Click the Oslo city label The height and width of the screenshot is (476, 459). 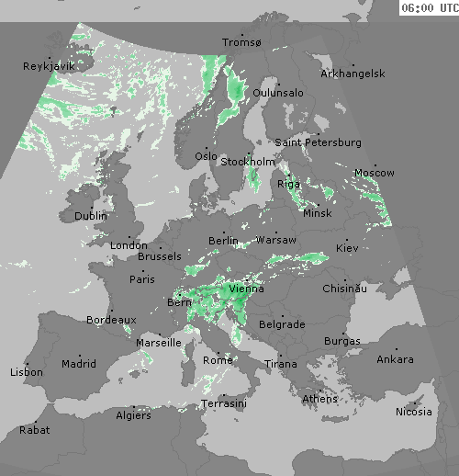point(206,156)
